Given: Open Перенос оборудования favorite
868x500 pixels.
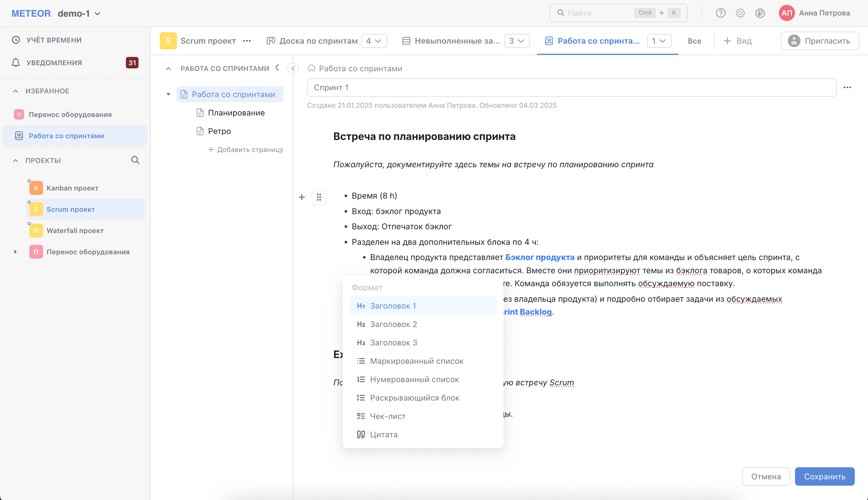Looking at the screenshot, I should pos(70,114).
